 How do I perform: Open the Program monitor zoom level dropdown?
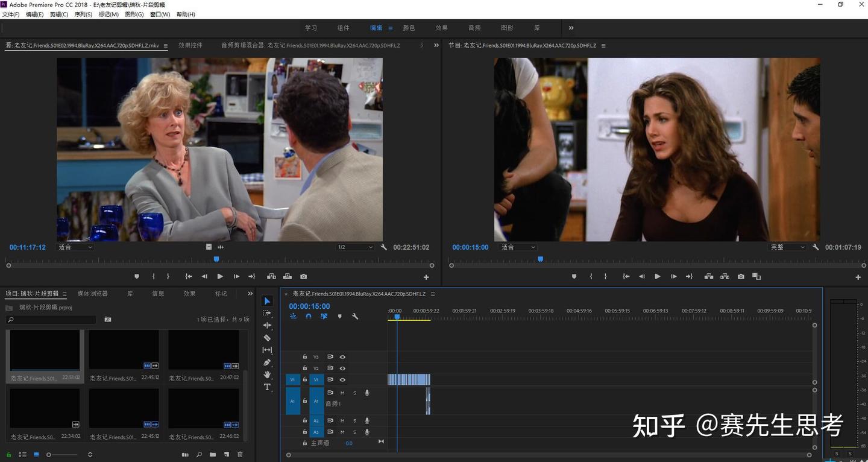(x=518, y=247)
